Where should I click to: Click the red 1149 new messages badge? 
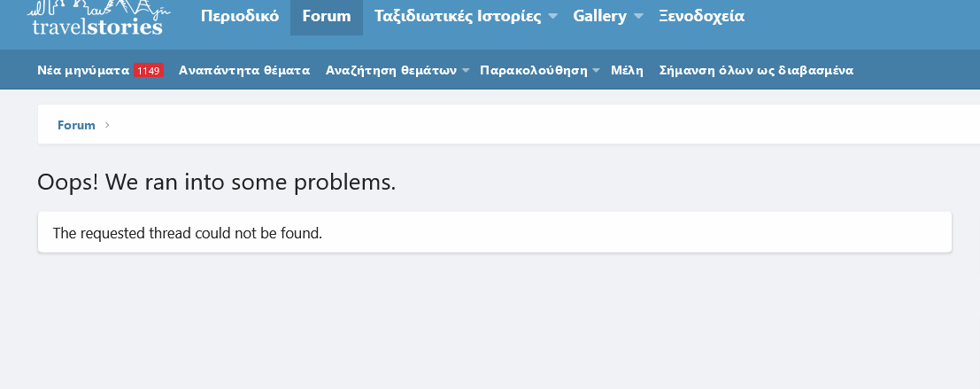[149, 71]
